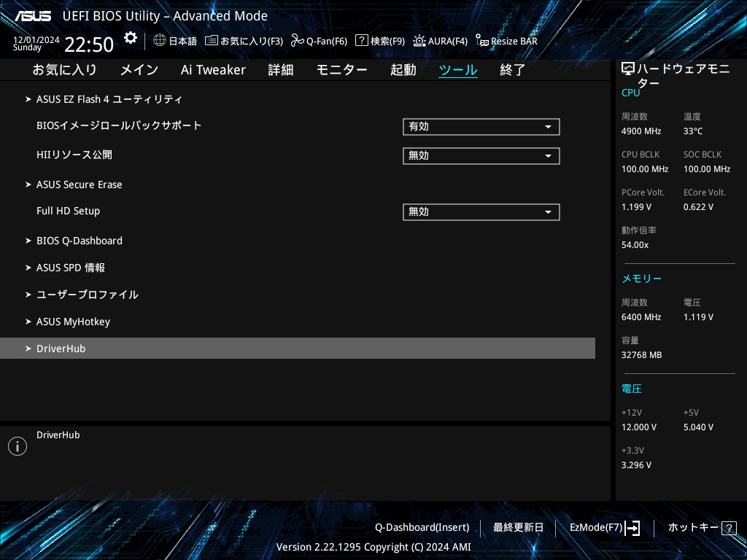Click 日本語 language label
This screenshot has width=747, height=560.
182,41
